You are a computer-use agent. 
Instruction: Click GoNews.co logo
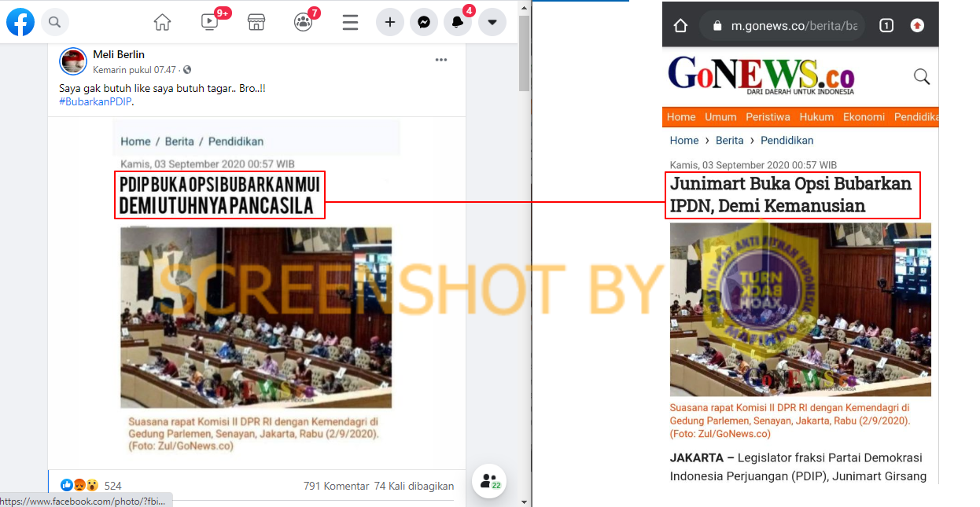[x=761, y=75]
